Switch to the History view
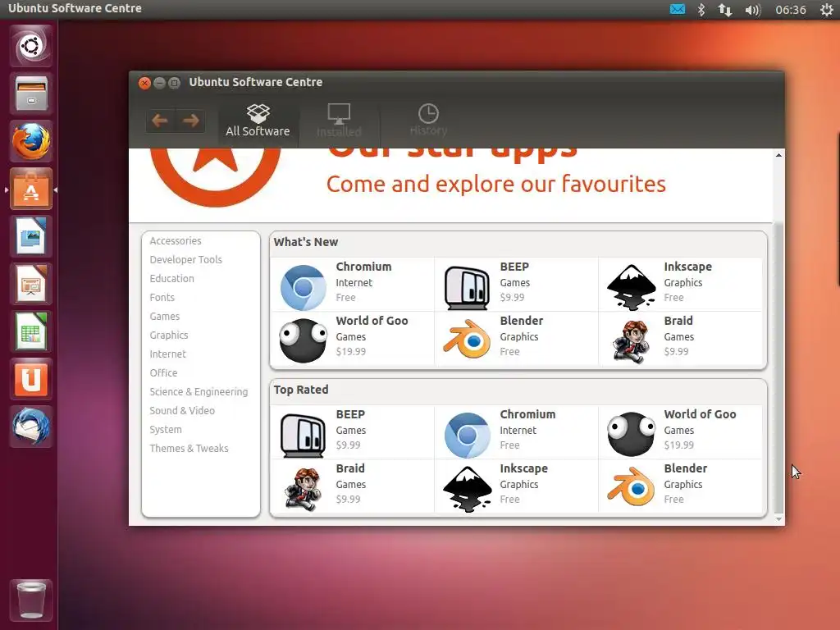This screenshot has height=630, width=840. tap(428, 121)
